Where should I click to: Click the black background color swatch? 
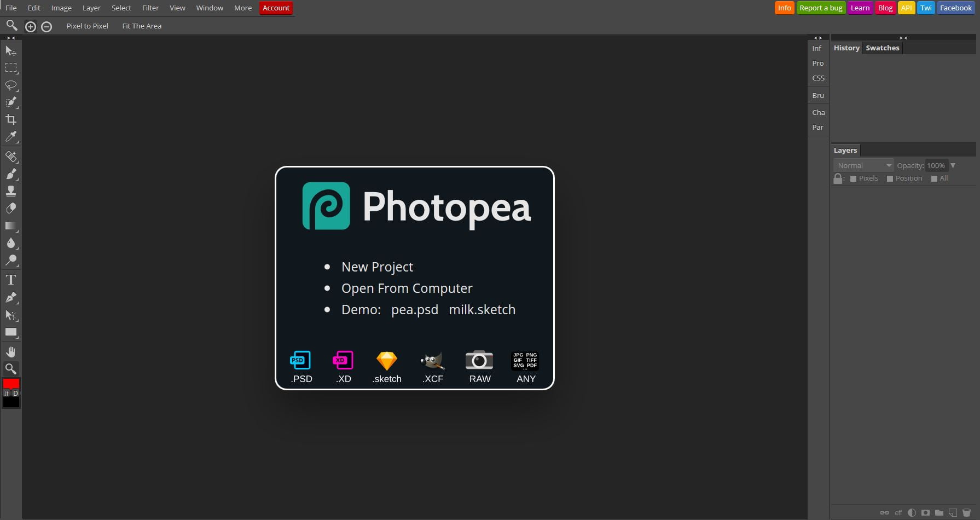point(11,402)
